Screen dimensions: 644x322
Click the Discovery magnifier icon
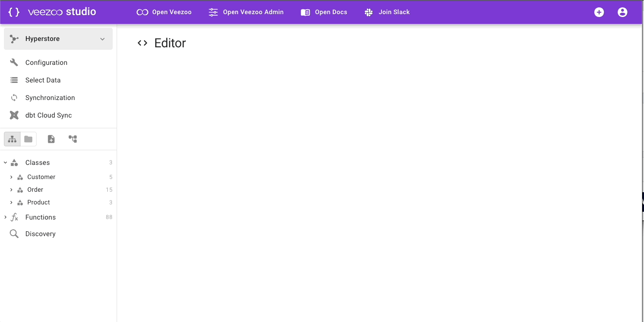click(x=14, y=234)
